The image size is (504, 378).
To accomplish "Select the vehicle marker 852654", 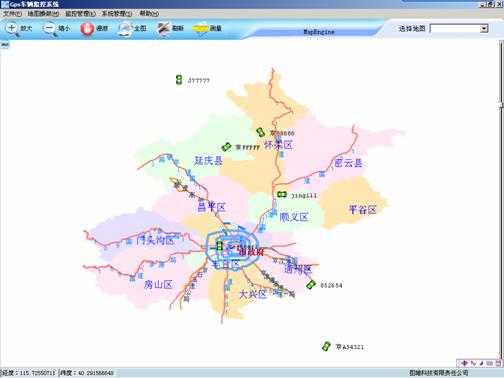I will point(311,284).
